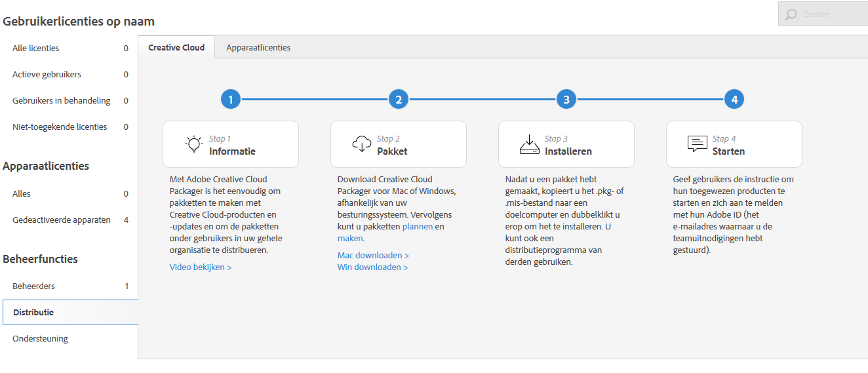Click the step 3 circle marker

click(566, 100)
